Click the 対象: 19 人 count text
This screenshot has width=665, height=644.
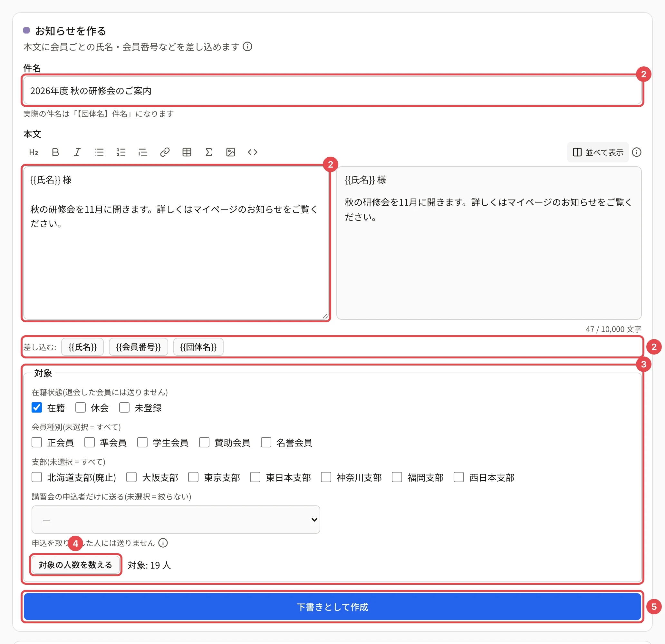pos(149,565)
